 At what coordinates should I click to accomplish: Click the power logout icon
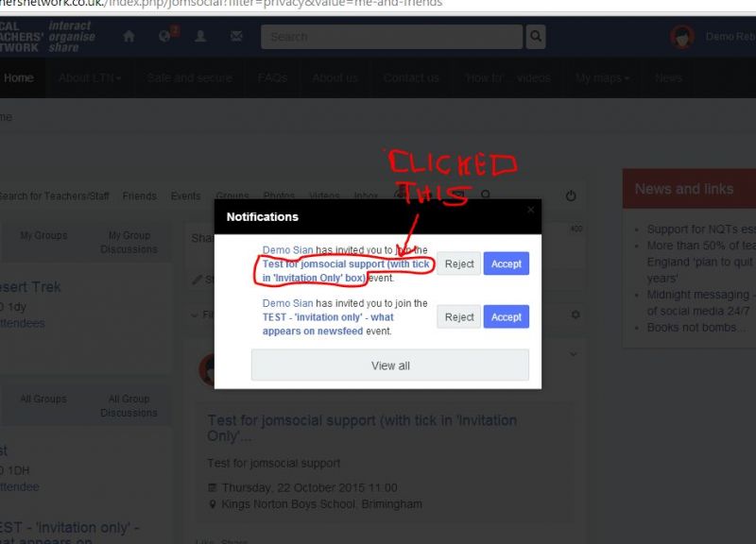(571, 195)
